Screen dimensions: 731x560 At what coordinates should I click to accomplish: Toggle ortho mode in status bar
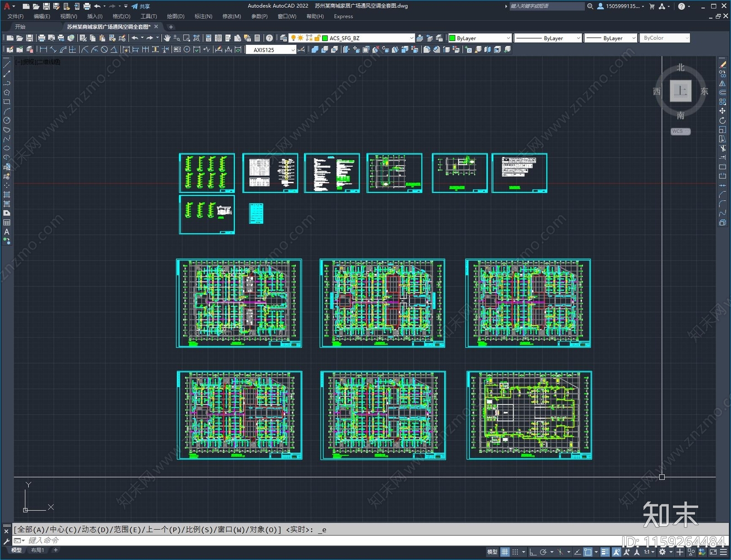[533, 552]
